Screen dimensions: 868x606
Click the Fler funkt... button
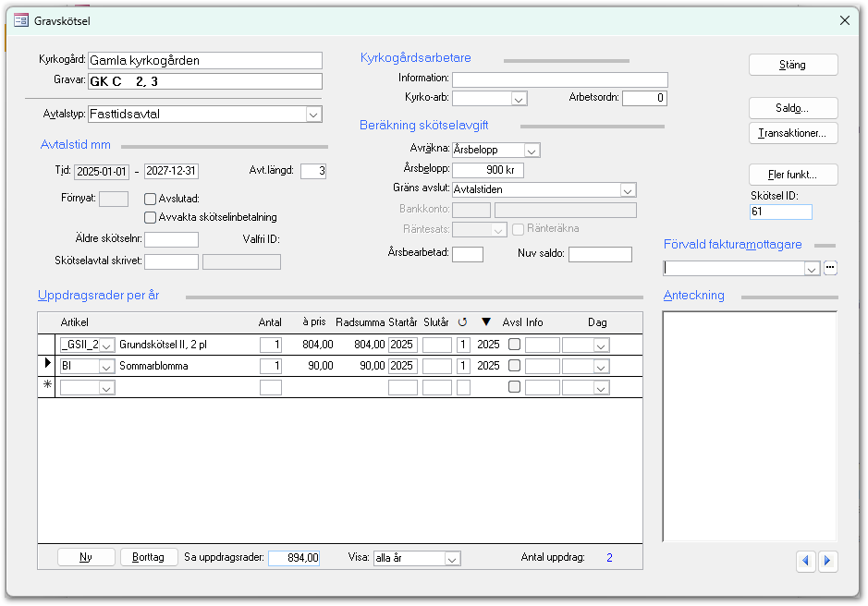coord(793,175)
